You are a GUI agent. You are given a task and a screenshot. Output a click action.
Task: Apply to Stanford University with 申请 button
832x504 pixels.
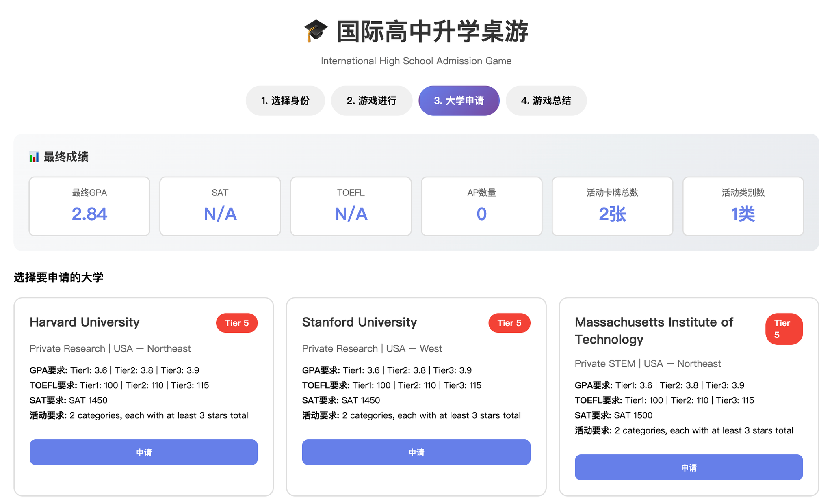point(416,452)
